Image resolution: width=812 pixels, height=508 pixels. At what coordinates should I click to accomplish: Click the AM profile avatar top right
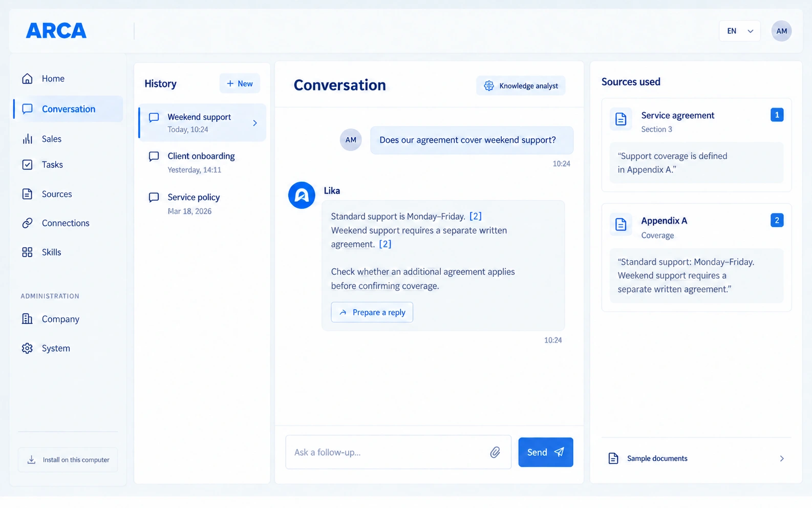click(x=781, y=31)
